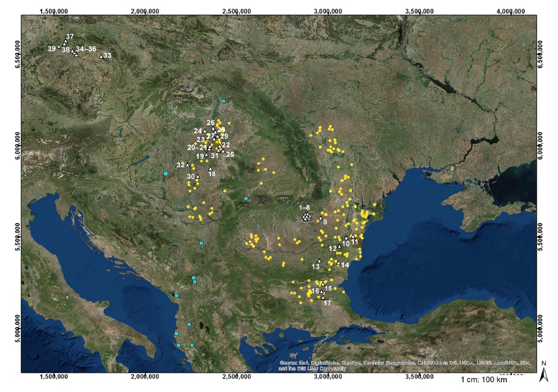
Task: Click the 1–8 cluster label
Action: click(304, 207)
